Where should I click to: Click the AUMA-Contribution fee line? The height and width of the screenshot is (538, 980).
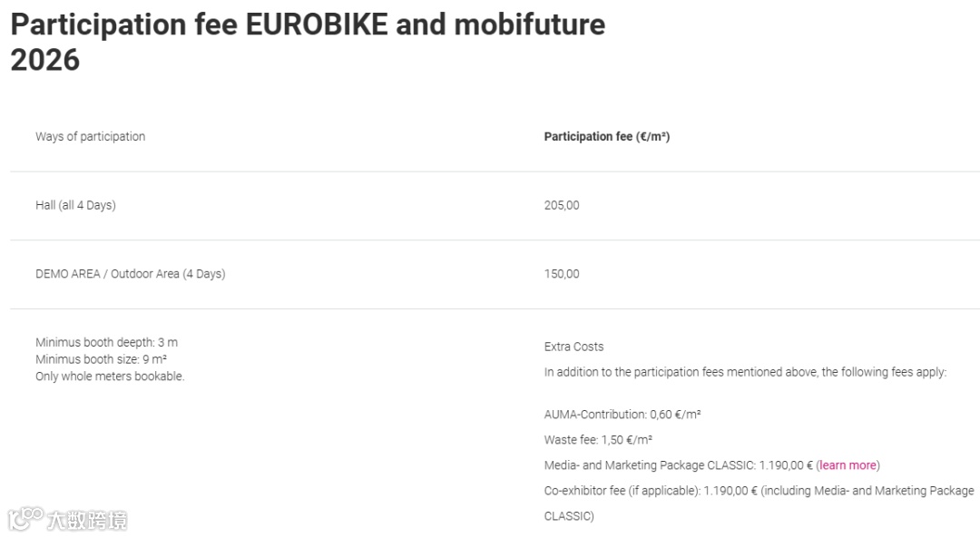(x=622, y=415)
